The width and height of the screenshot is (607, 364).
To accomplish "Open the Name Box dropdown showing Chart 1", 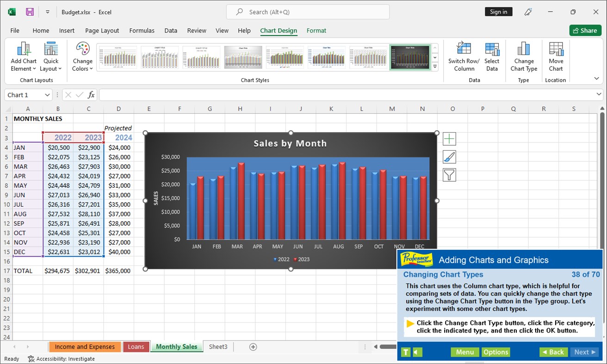I will 48,95.
